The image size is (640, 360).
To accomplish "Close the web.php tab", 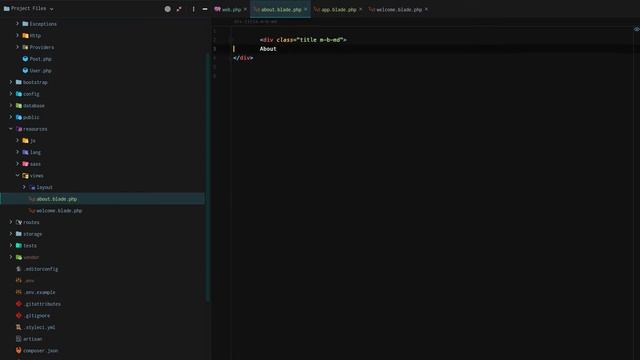I will (245, 9).
